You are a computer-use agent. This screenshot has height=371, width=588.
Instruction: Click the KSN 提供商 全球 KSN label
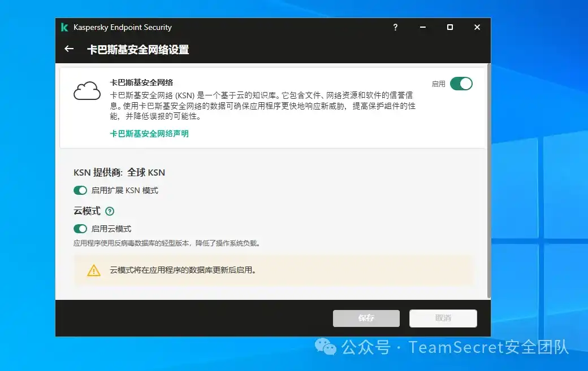[119, 172]
